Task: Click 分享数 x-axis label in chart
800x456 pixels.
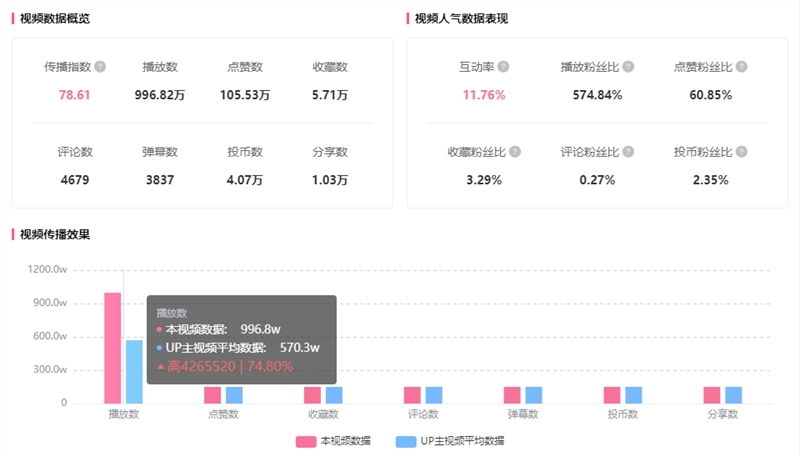Action: click(722, 414)
